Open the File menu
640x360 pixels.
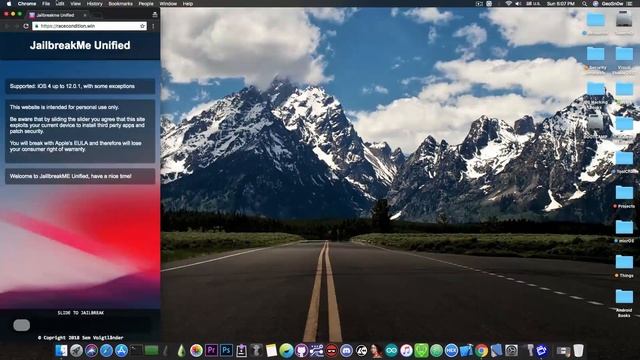coord(46,4)
